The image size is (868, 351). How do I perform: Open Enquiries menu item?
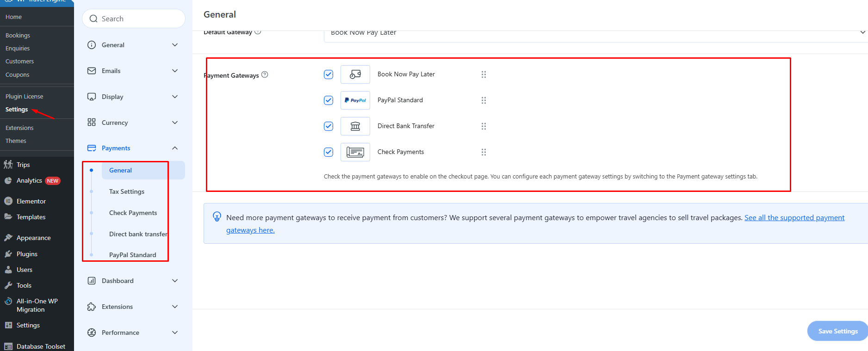(x=18, y=48)
